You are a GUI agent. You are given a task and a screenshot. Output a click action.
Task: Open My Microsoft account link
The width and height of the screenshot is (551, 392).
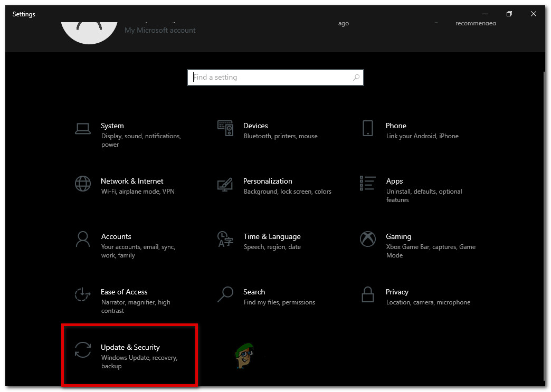click(x=160, y=30)
